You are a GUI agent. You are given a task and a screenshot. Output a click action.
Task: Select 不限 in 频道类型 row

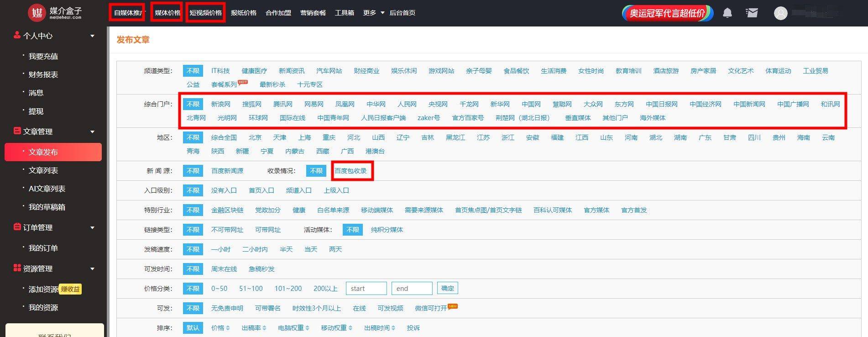pos(193,71)
